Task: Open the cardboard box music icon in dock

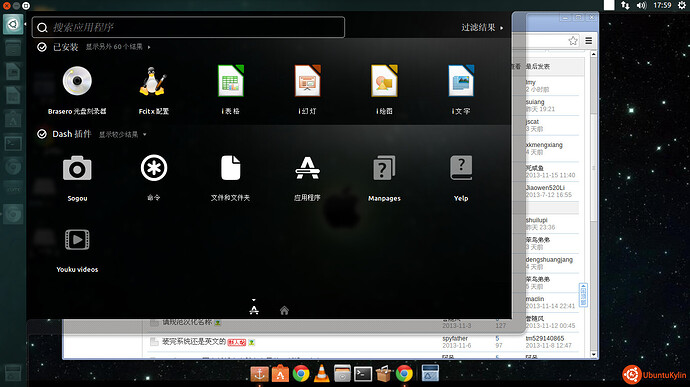Action: coord(384,374)
